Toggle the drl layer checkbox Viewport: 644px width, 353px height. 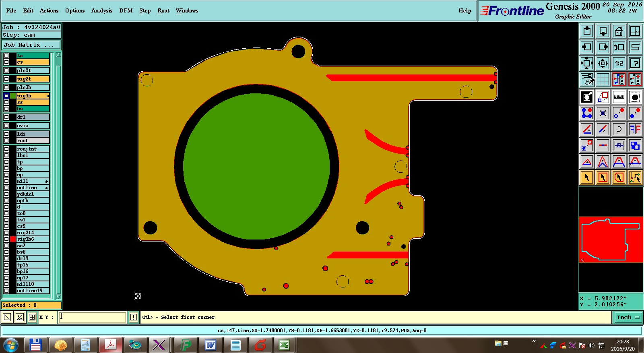point(6,117)
